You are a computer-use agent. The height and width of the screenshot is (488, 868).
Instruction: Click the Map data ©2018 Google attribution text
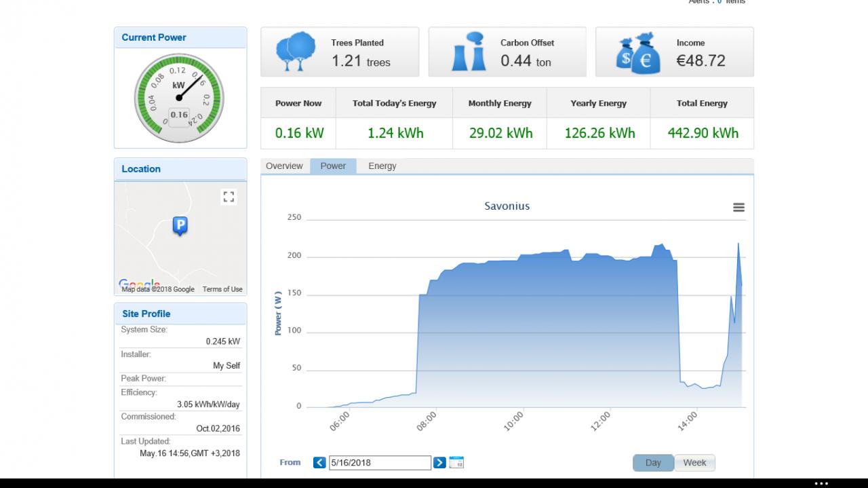158,289
